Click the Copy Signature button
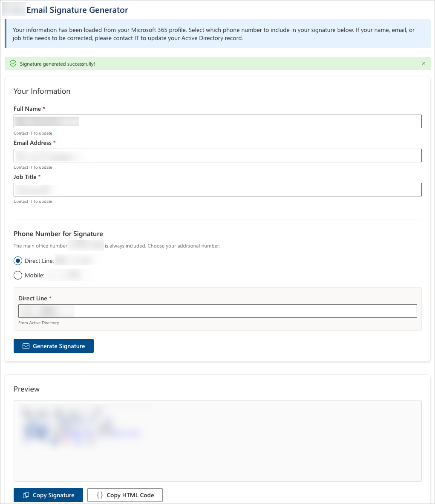Screen dimensions: 435x504 pos(48,495)
